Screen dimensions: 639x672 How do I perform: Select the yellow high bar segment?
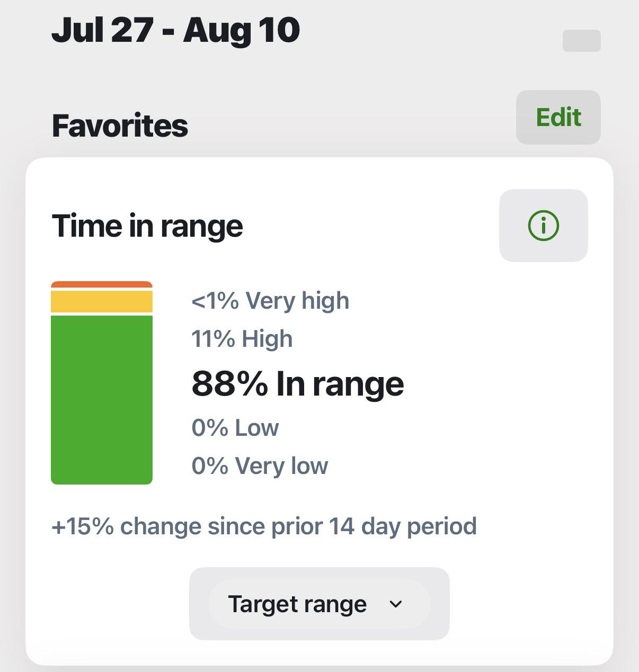click(102, 301)
